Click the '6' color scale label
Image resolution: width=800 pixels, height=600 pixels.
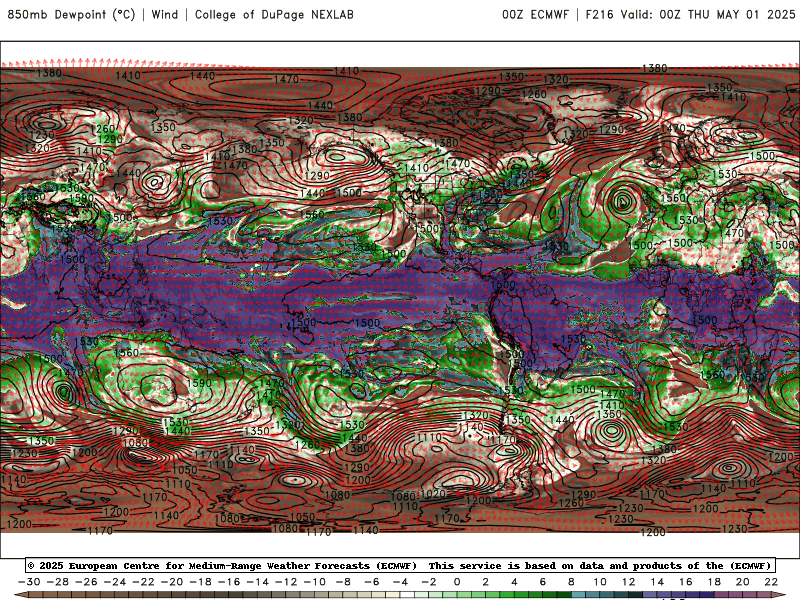pos(543,582)
